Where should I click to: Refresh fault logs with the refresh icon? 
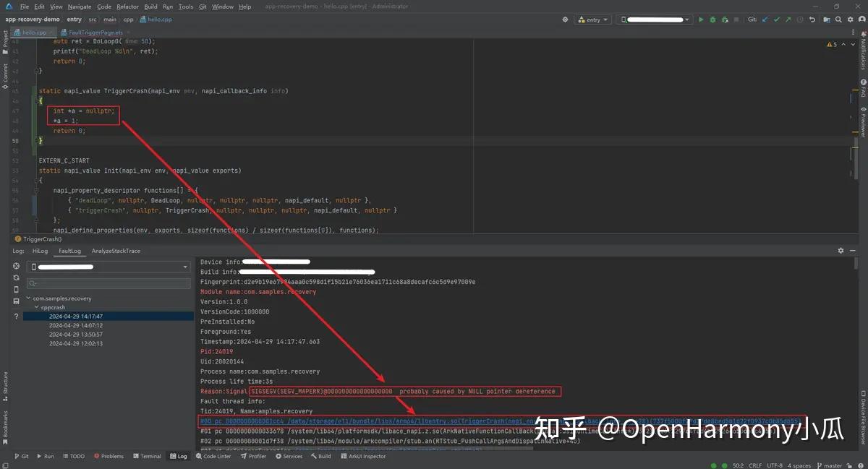[x=15, y=277]
